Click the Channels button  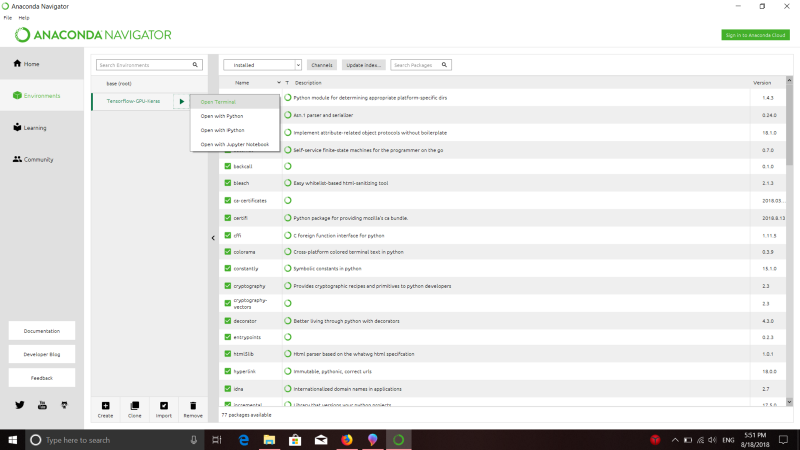click(322, 65)
